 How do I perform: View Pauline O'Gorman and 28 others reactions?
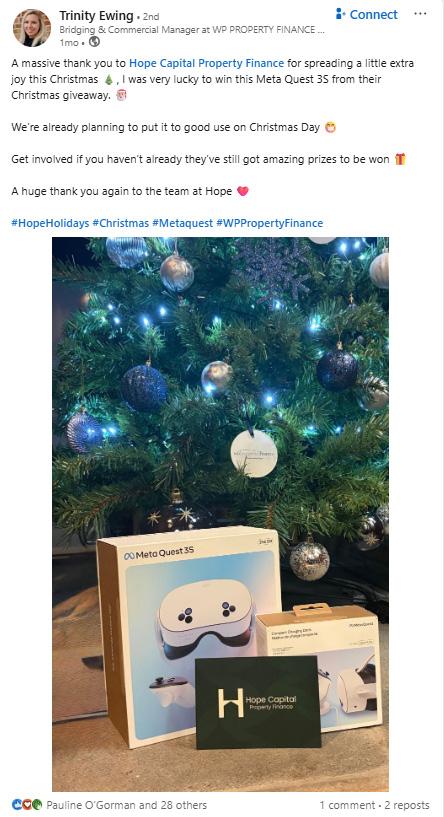point(126,805)
